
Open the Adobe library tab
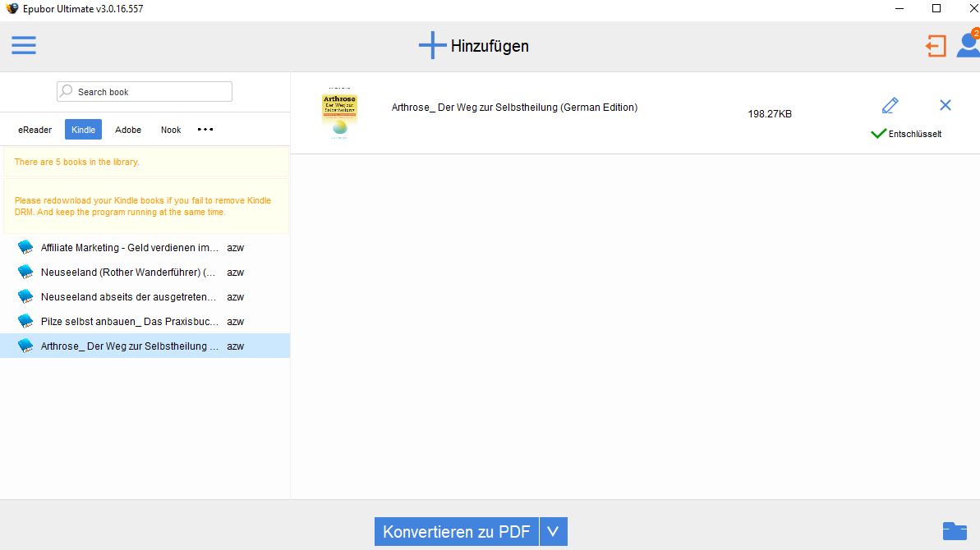click(x=127, y=129)
